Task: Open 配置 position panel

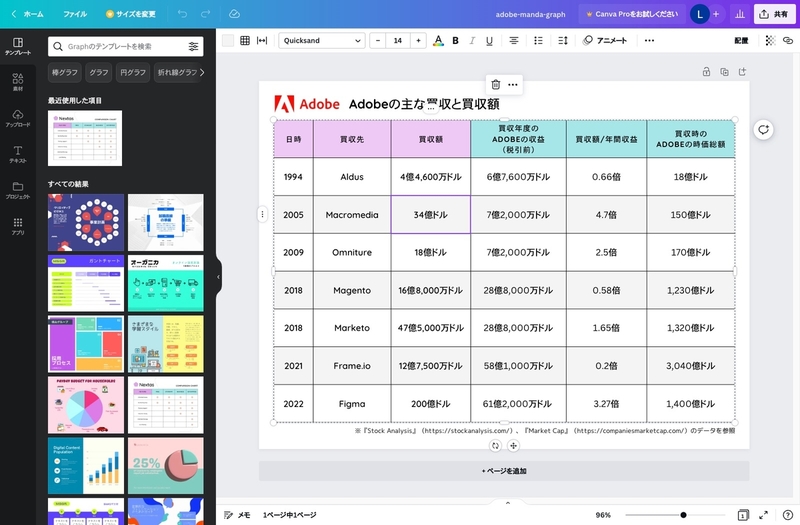Action: (x=741, y=40)
